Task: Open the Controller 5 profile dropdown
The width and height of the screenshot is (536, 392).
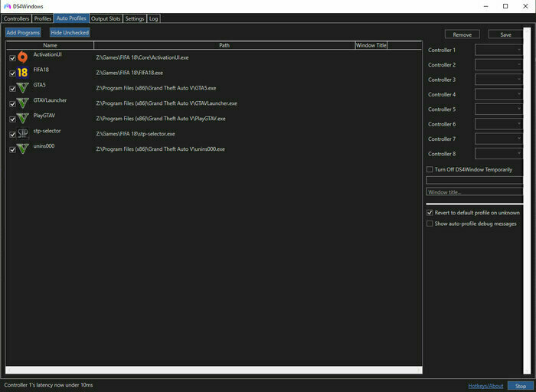Action: tap(498, 109)
